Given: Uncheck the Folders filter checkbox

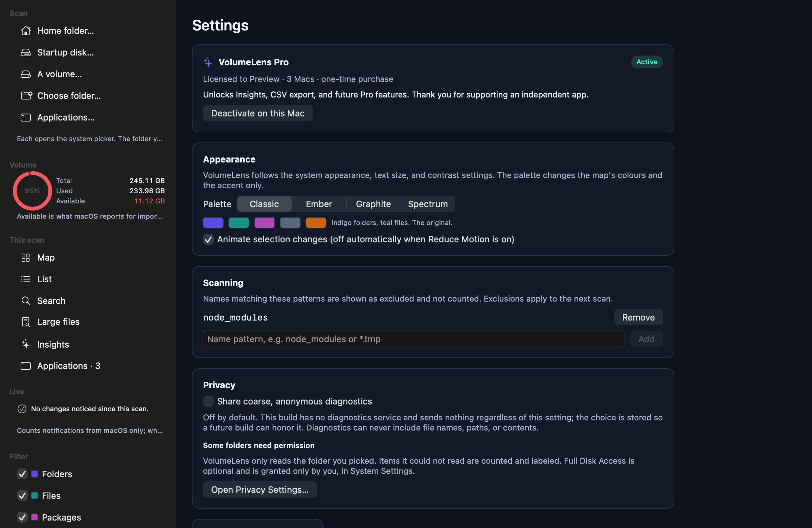Looking at the screenshot, I should (x=22, y=474).
